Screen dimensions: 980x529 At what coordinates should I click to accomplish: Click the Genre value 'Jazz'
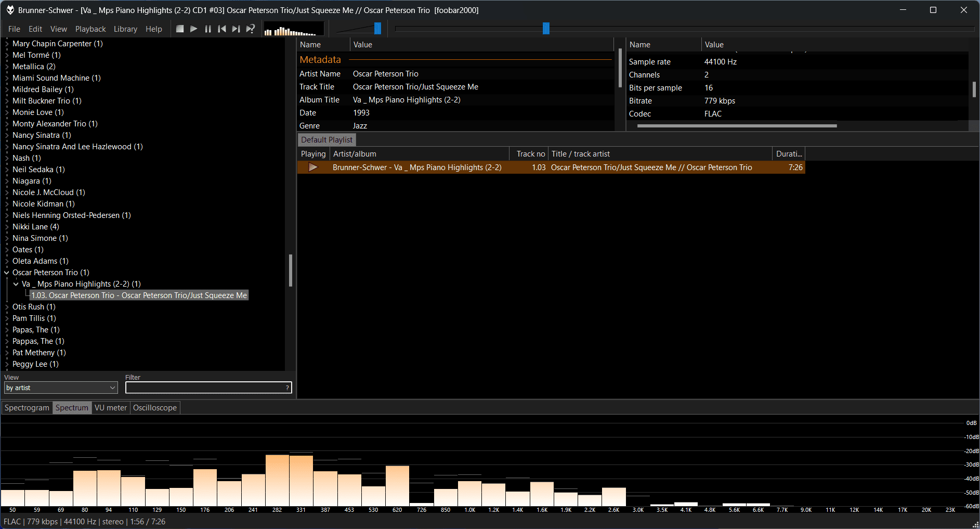click(360, 126)
